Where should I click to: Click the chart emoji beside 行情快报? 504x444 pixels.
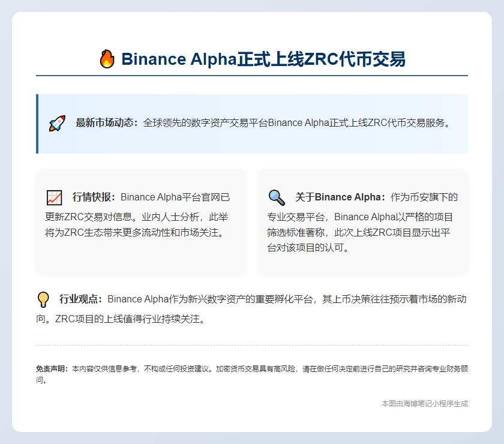click(x=55, y=198)
